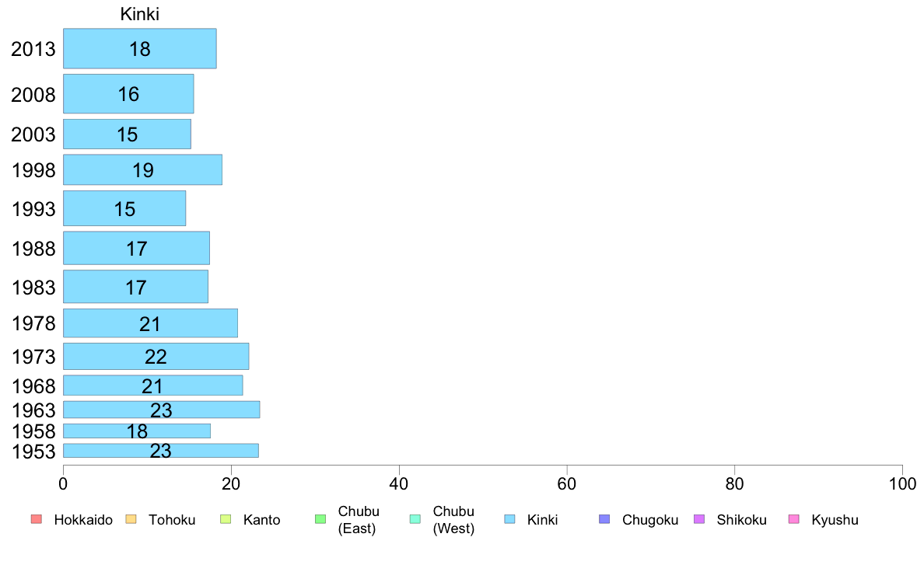Click the Chubu (West) teal legend swatch
Screen dimensions: 924x572
(x=415, y=519)
